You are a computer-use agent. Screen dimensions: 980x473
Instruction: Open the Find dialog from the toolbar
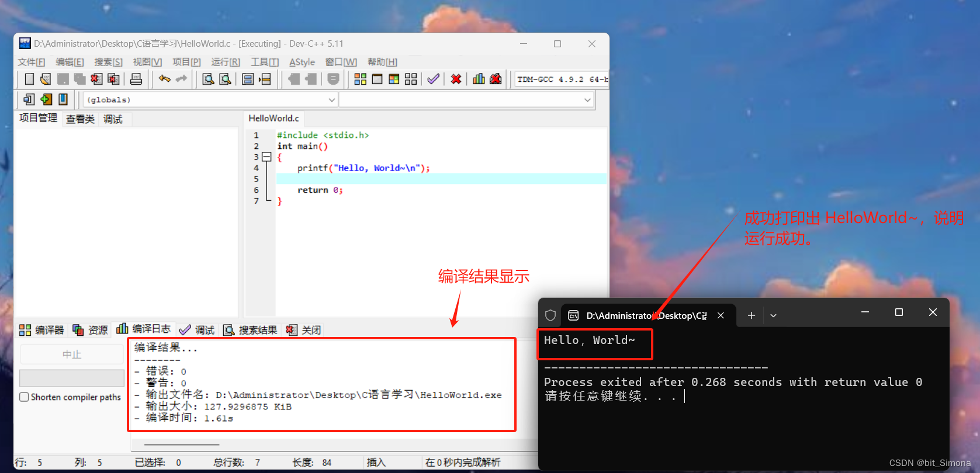point(208,79)
